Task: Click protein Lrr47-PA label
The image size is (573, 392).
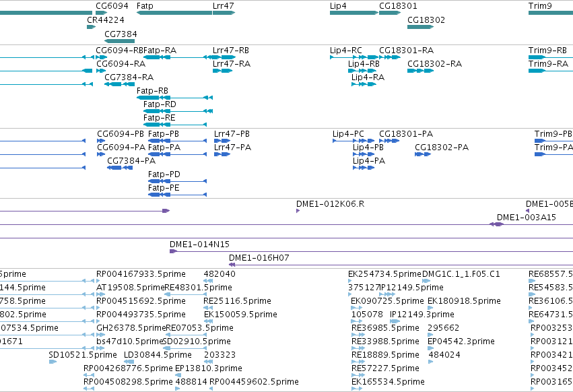Action: coord(232,148)
